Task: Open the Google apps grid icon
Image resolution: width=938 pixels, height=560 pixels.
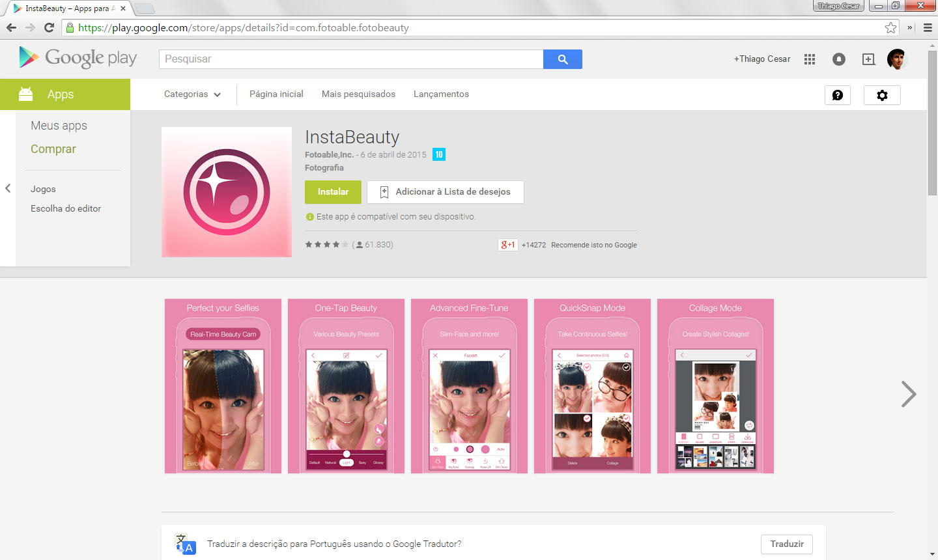Action: tap(810, 59)
